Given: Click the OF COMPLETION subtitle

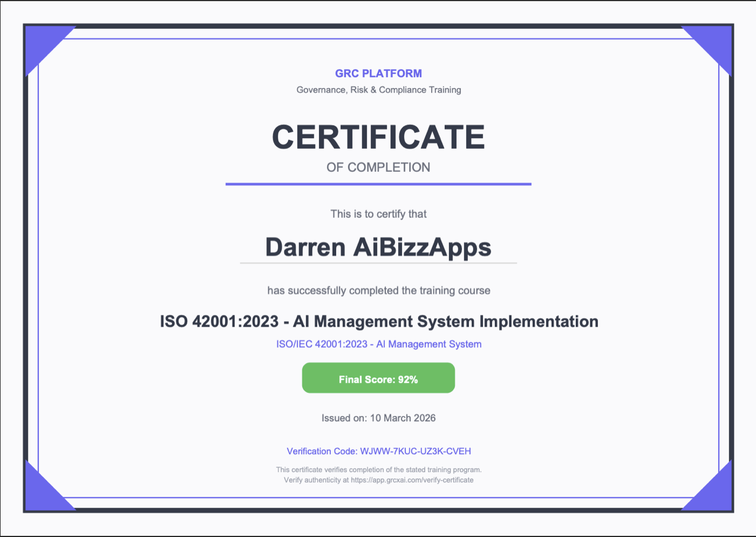Looking at the screenshot, I should pyautogui.click(x=378, y=167).
